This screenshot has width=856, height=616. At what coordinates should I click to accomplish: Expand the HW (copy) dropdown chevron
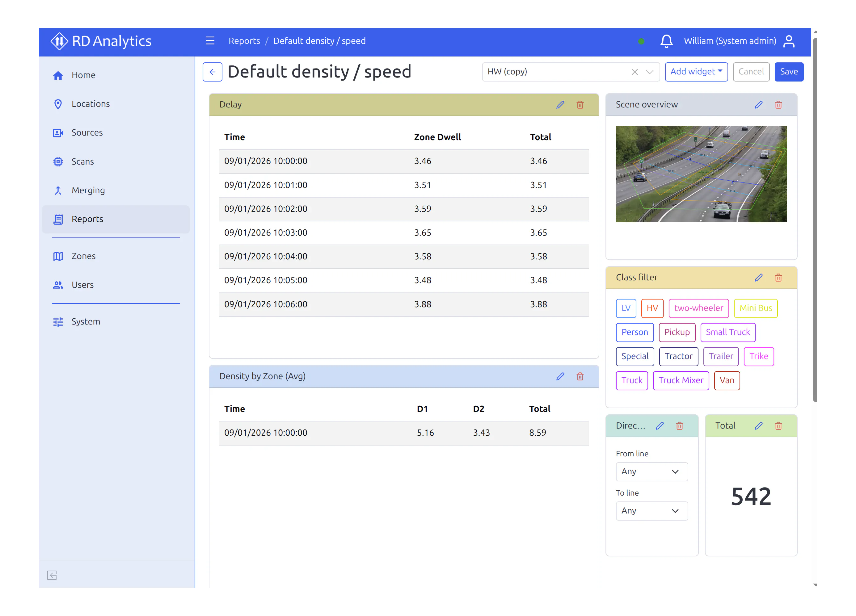point(649,72)
